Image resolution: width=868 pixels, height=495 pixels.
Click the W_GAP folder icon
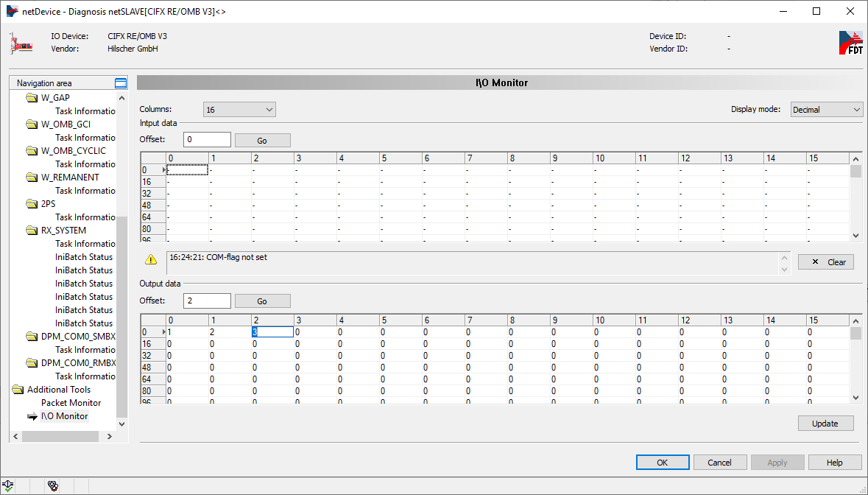[32, 98]
